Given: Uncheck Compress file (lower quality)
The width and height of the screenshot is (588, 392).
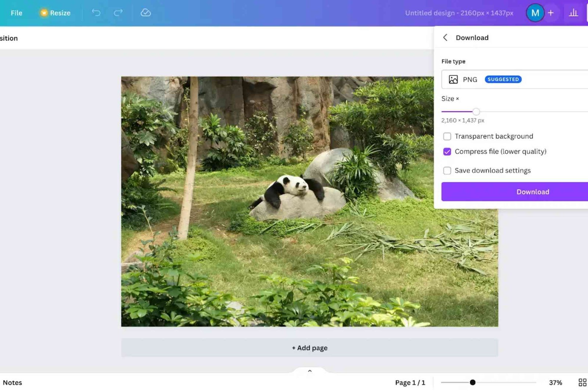Looking at the screenshot, I should (x=447, y=151).
